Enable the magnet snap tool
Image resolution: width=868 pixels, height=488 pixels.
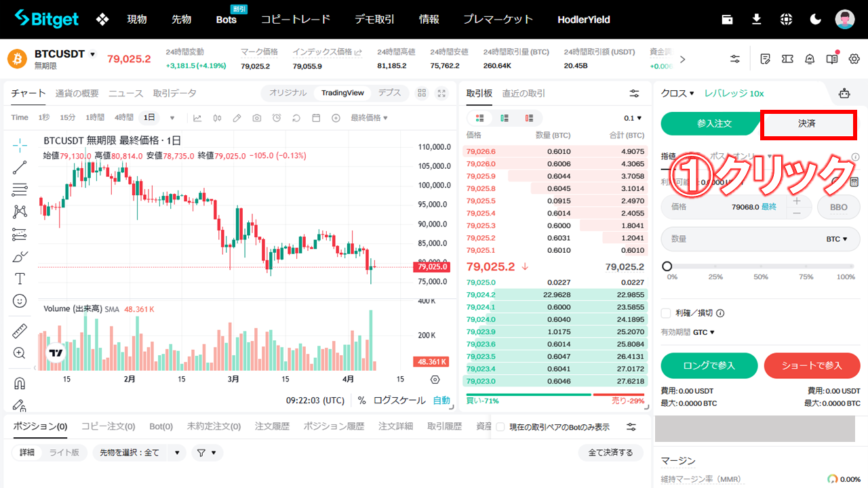(18, 382)
